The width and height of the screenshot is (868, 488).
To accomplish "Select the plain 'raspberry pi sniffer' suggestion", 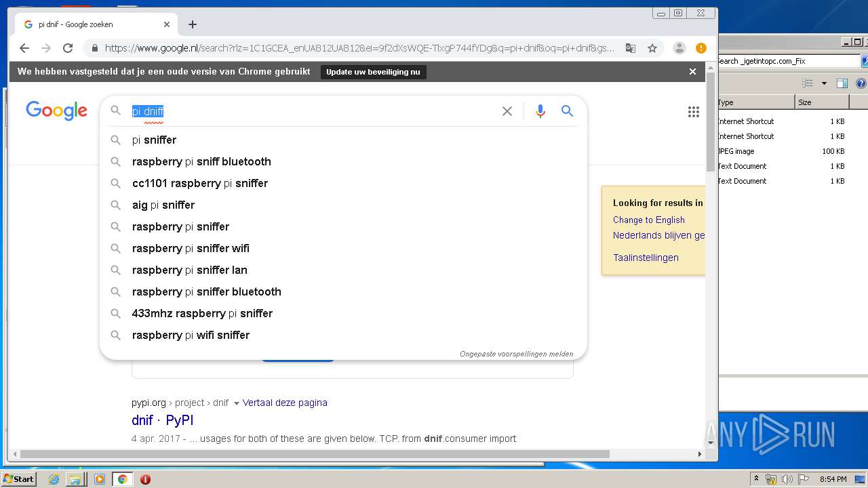I will (343, 226).
